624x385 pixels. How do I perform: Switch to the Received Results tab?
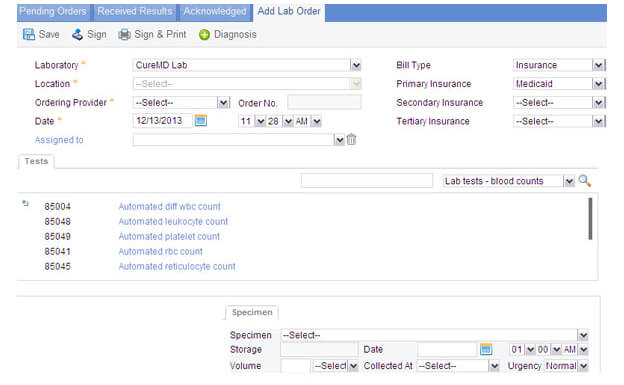[x=135, y=11]
